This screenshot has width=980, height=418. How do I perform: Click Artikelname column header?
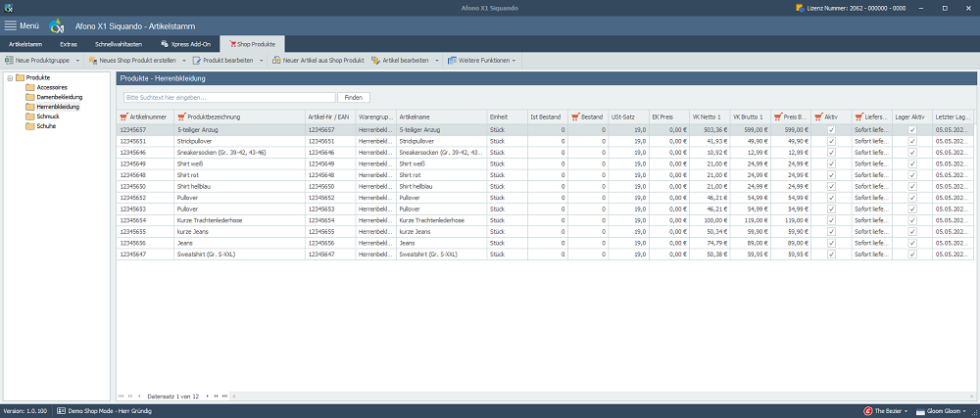[442, 116]
